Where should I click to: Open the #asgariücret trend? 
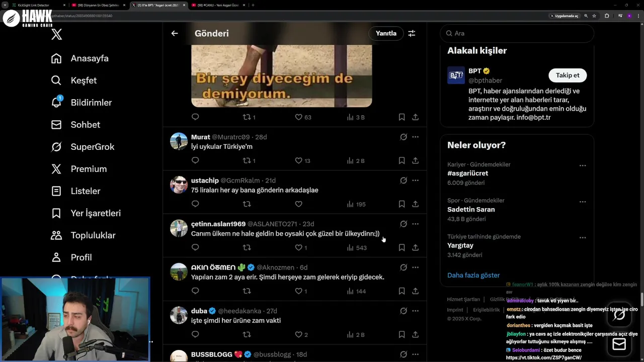[467, 173]
